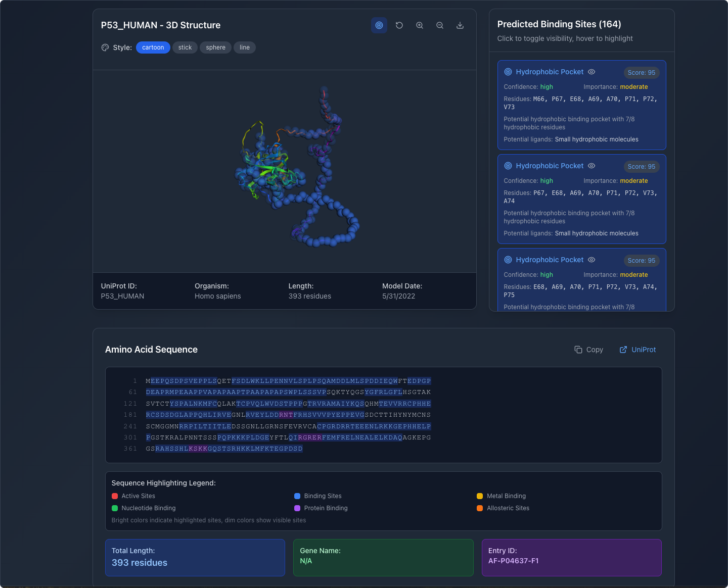Click the target icon on the P67–A74 pocket card
The width and height of the screenshot is (728, 588).
[x=508, y=166]
